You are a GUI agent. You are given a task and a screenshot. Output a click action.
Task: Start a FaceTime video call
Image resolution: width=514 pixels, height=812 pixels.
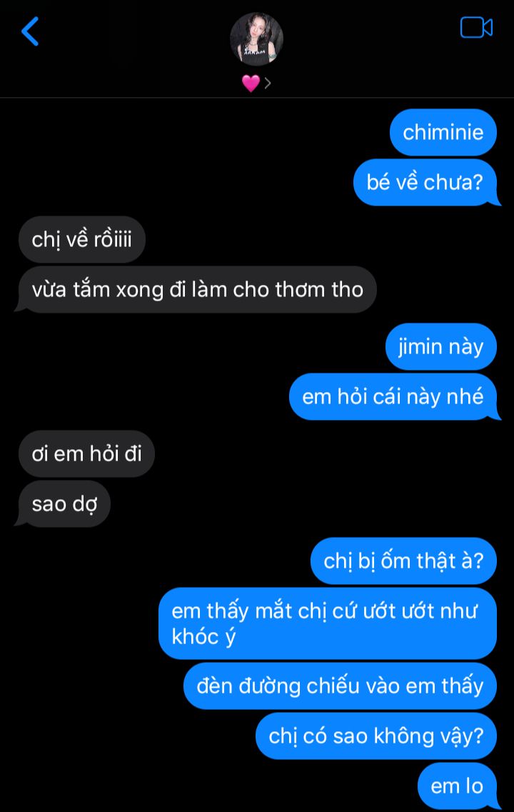[476, 27]
